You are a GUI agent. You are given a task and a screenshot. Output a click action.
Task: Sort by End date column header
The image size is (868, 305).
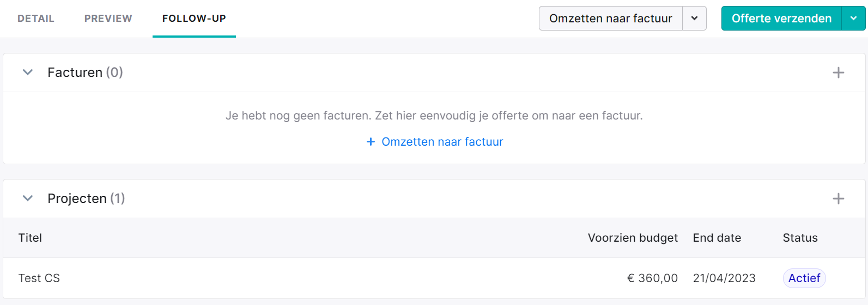pos(717,238)
